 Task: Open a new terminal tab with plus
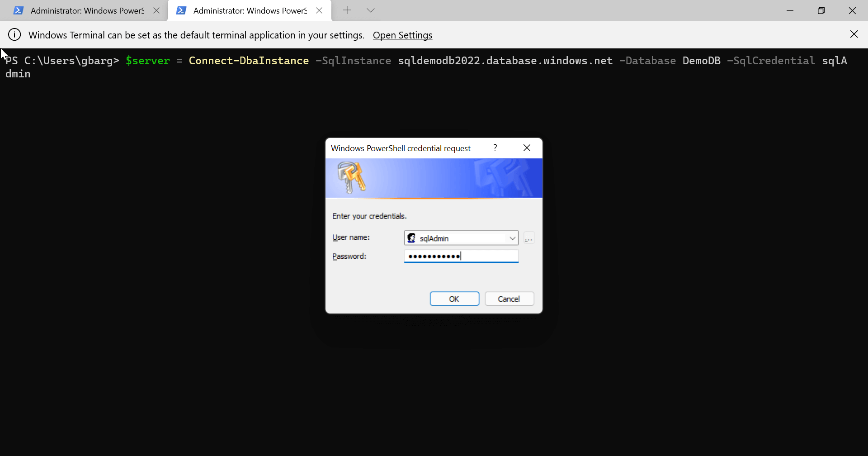click(347, 10)
